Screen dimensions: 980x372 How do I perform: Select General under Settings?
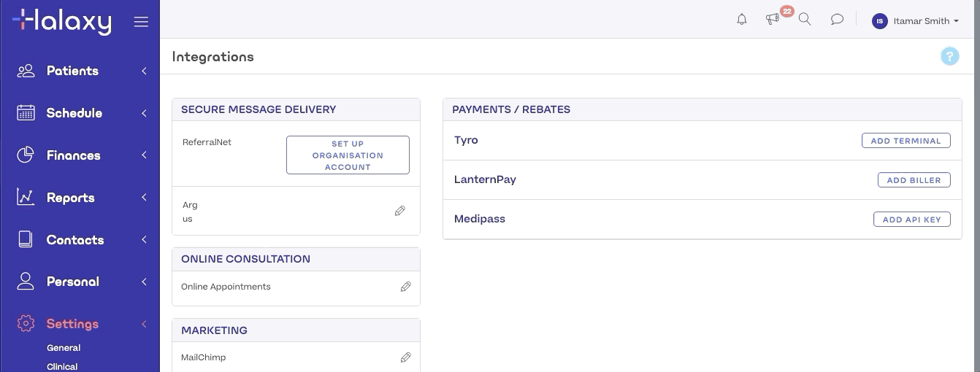[64, 348]
